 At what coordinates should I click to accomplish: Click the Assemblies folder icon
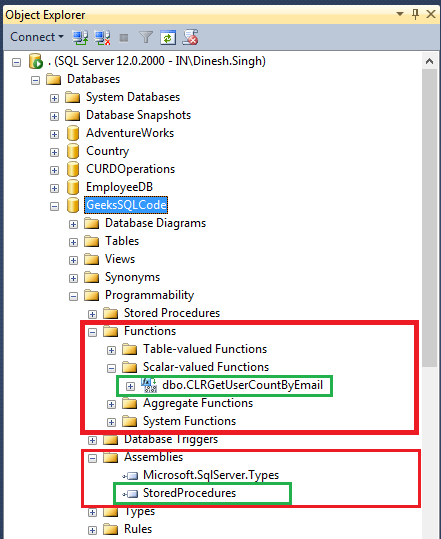click(111, 458)
